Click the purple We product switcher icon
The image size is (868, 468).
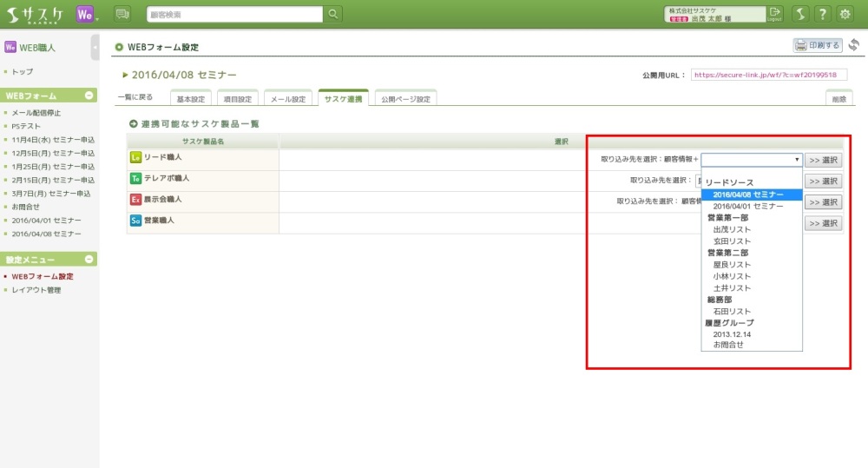85,14
